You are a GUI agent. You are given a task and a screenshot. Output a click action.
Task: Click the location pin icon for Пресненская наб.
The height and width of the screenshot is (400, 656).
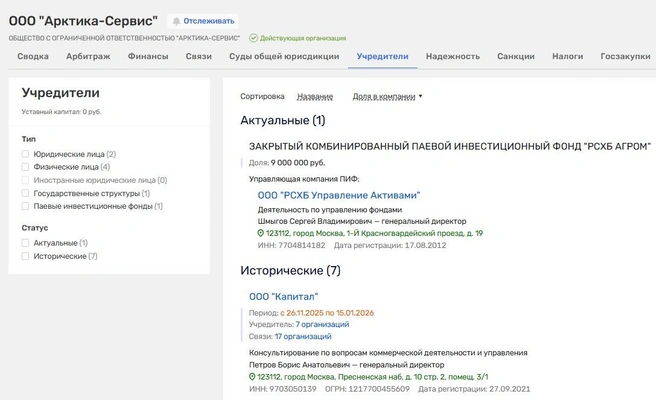252,377
